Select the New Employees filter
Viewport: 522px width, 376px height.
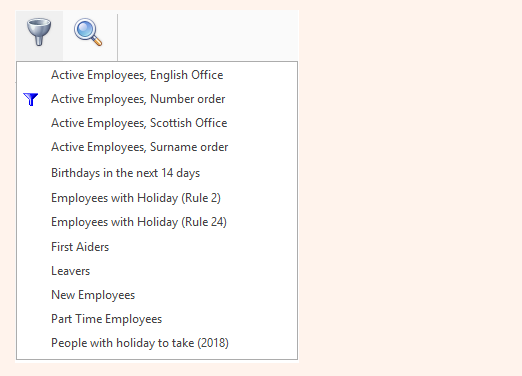pos(93,295)
